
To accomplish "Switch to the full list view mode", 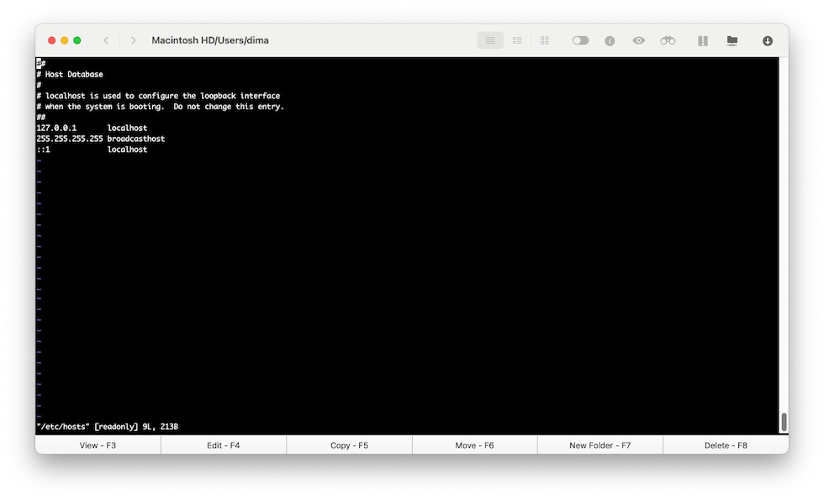I will click(x=490, y=40).
